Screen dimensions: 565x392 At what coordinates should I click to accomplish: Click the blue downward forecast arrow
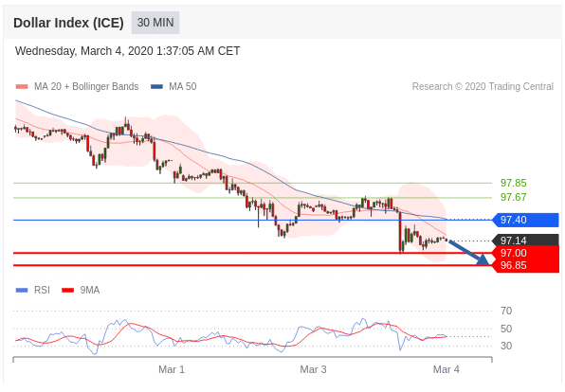click(469, 253)
